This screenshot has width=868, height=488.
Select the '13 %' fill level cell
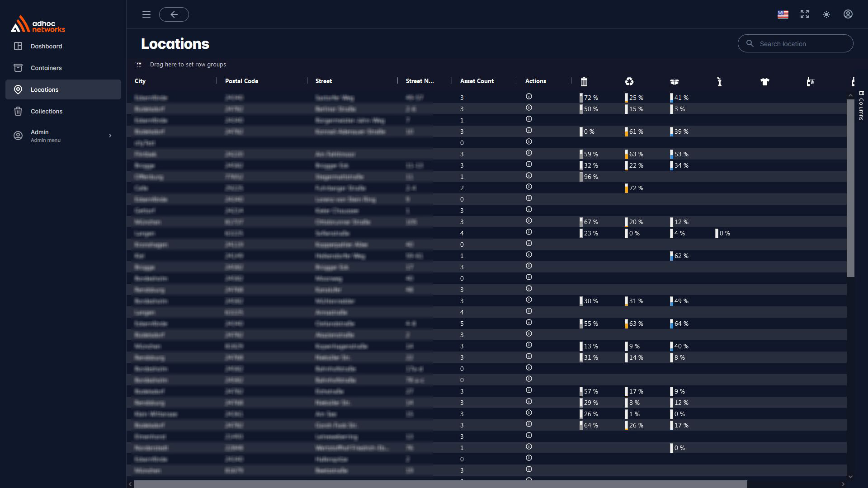(x=589, y=346)
